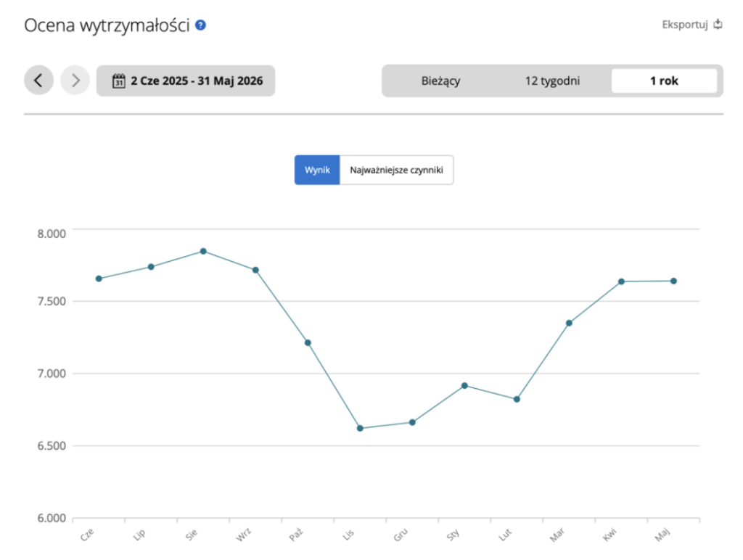The image size is (743, 560).
Task: Select the 1 rok range
Action: coord(664,81)
